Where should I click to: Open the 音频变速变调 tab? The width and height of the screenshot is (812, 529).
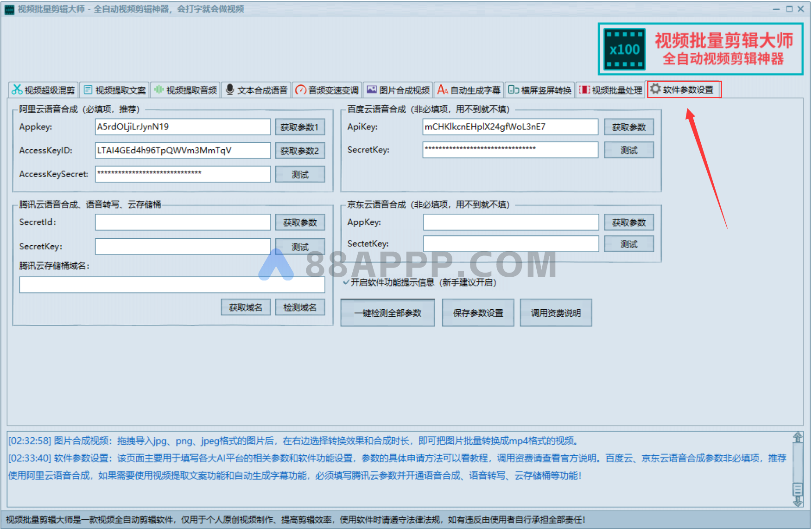coord(327,90)
